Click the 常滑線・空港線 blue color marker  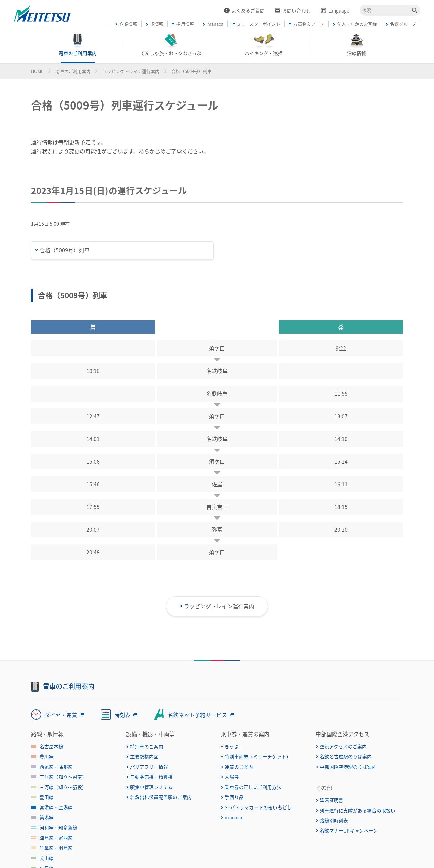click(33, 807)
